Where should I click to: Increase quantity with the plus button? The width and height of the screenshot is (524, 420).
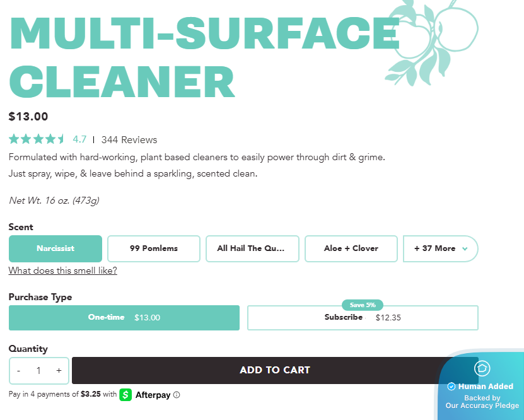click(59, 371)
